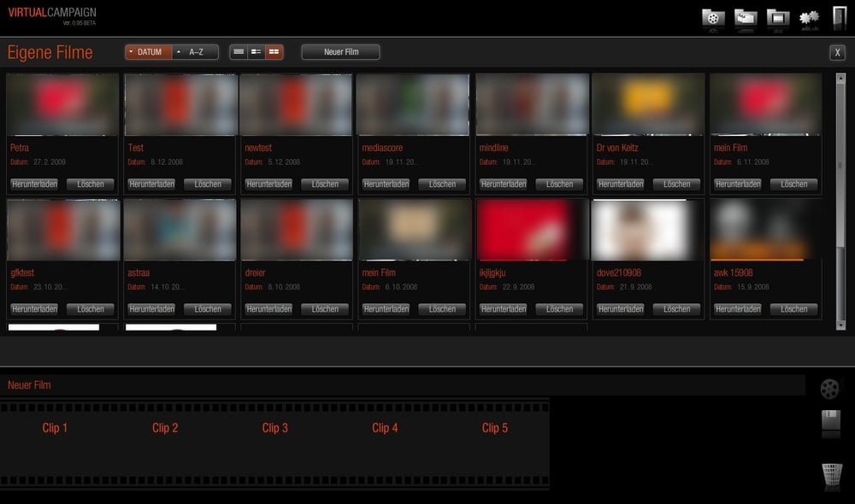
Task: Save the film with the floppy disk icon
Action: 831,422
